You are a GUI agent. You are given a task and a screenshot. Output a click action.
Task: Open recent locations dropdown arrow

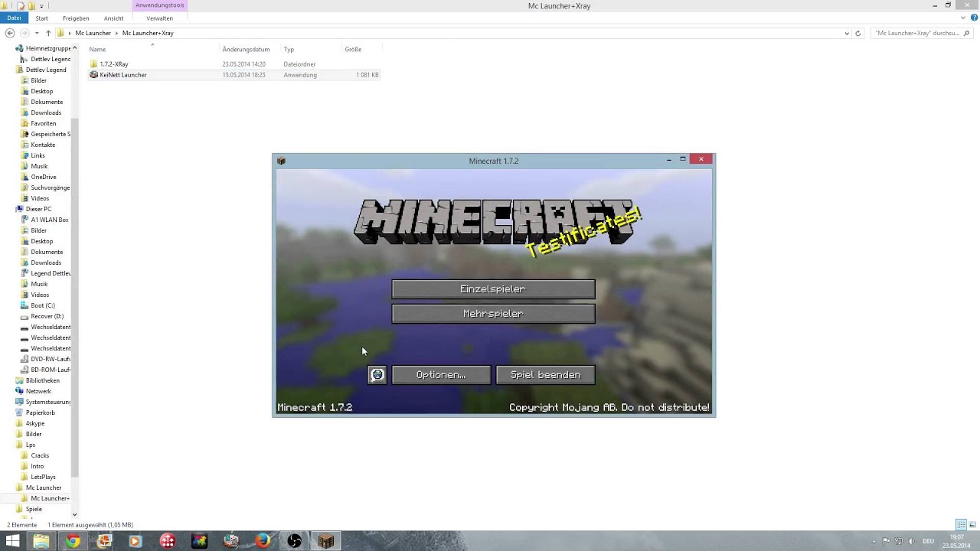(37, 33)
